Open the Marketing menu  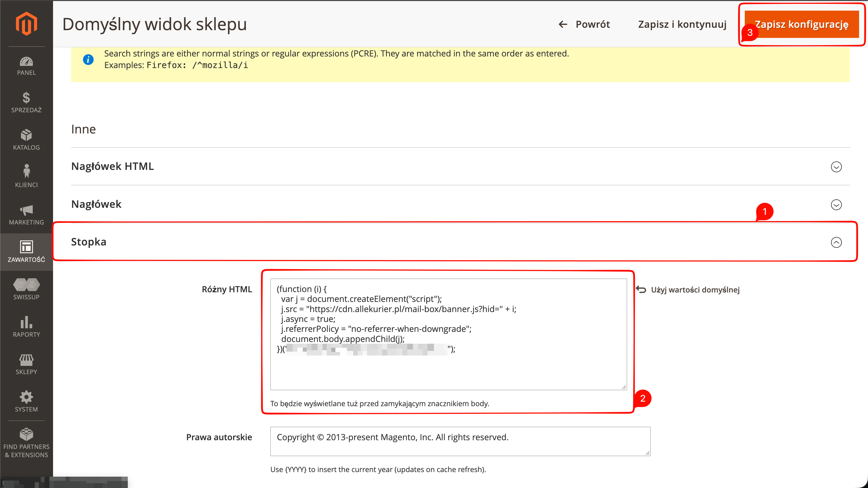pos(26,215)
